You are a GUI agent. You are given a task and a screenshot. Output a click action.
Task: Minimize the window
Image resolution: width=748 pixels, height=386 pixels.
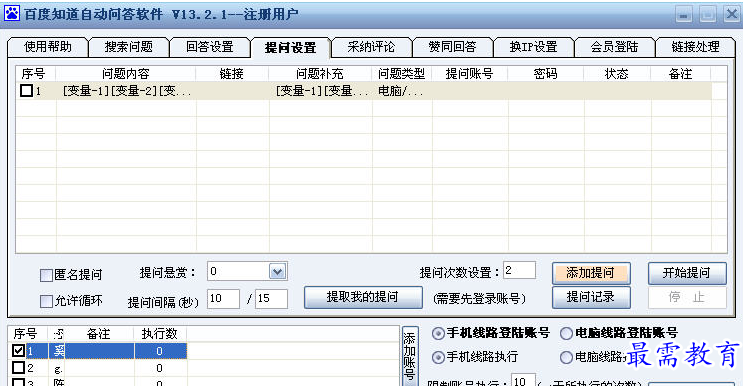[x=684, y=15]
